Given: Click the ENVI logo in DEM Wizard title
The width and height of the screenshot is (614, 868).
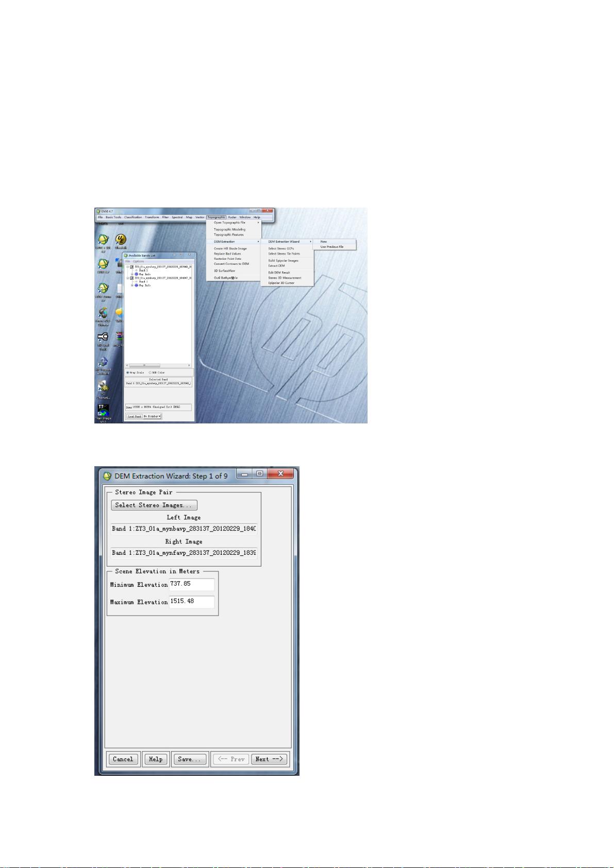Looking at the screenshot, I should pos(107,476).
